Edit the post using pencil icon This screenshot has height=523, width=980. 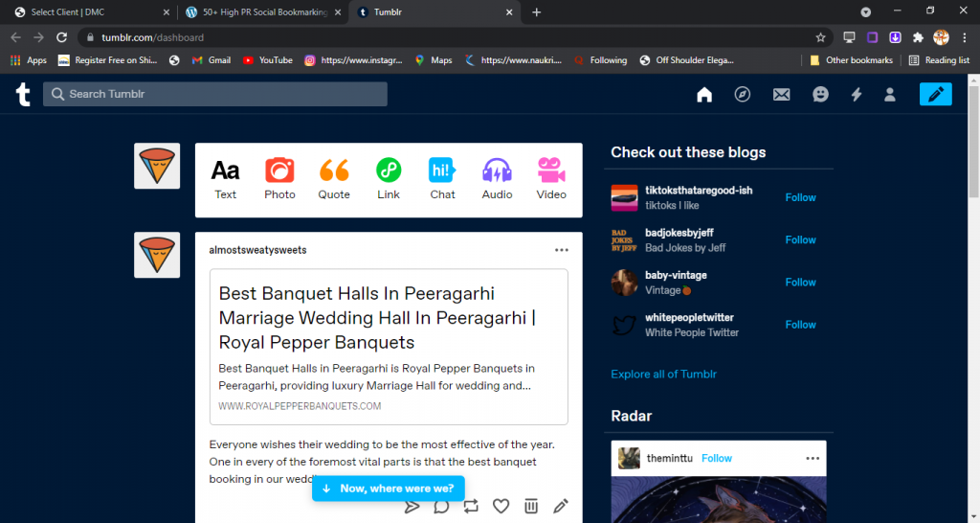(561, 506)
